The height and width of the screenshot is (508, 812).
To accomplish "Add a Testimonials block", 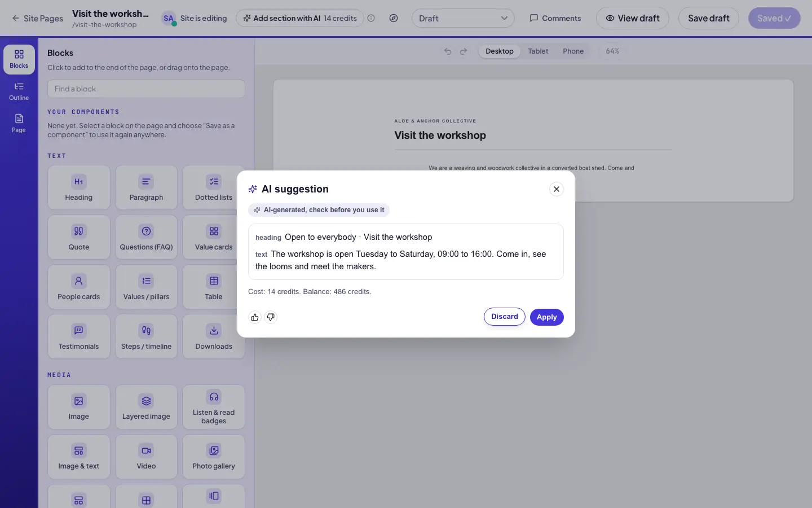I will 79,336.
